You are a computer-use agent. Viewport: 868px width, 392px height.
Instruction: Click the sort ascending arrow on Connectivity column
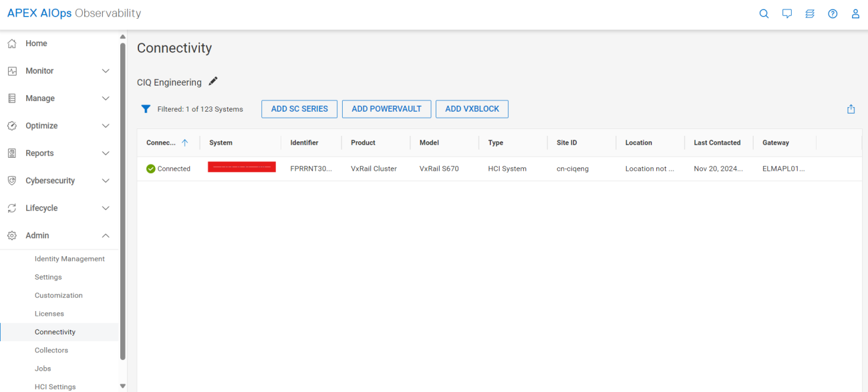(x=185, y=142)
